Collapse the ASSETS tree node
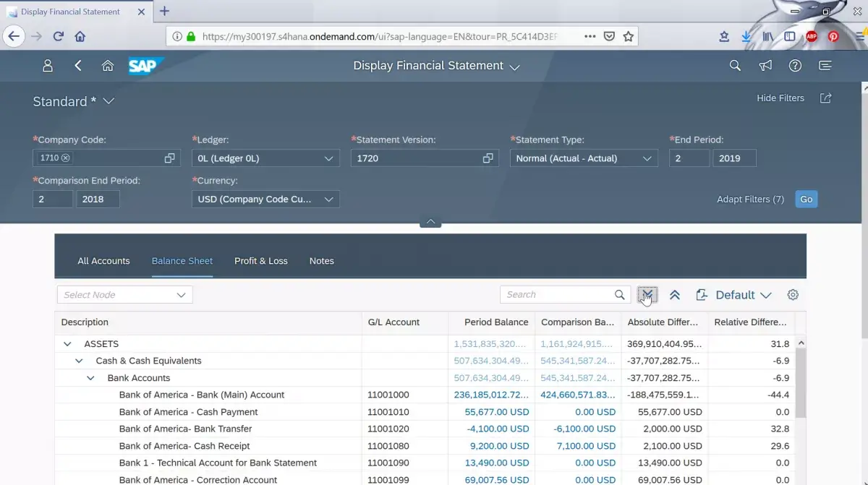The image size is (868, 485). tap(67, 344)
